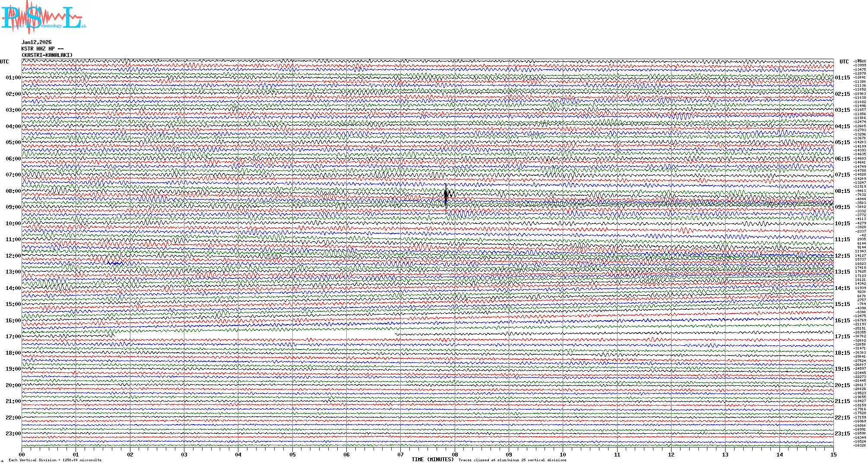Click the PSL Seismology Lab logo
The height and width of the screenshot is (466, 868).
point(42,17)
